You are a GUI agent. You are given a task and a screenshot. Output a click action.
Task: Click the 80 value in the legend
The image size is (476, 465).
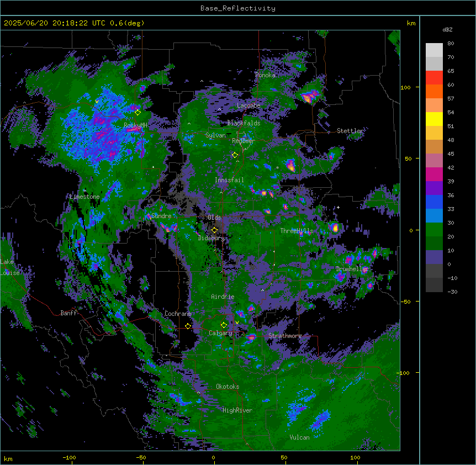(451, 44)
